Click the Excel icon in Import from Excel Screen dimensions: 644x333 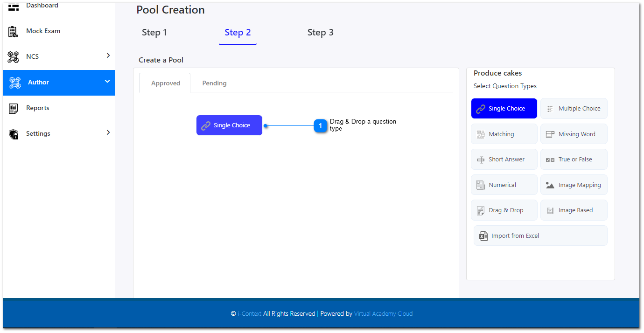[x=483, y=236]
